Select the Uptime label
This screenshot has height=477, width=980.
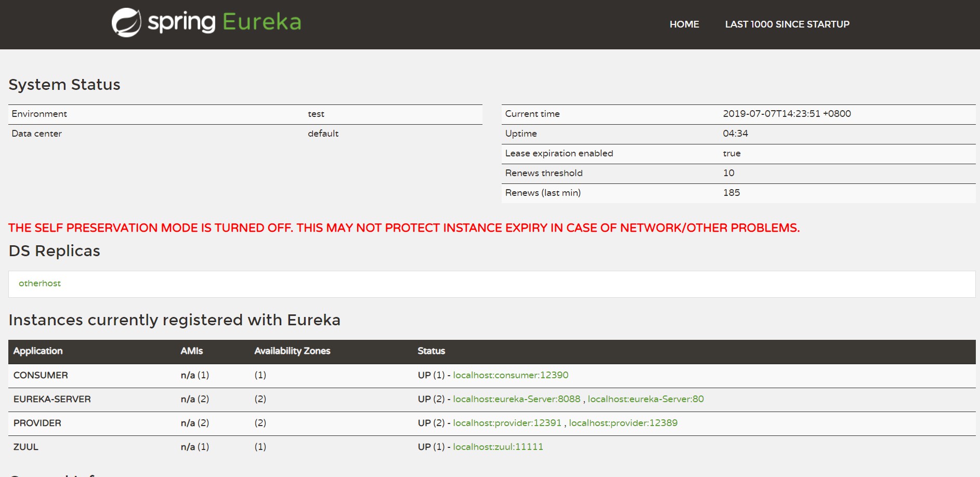pyautogui.click(x=521, y=134)
